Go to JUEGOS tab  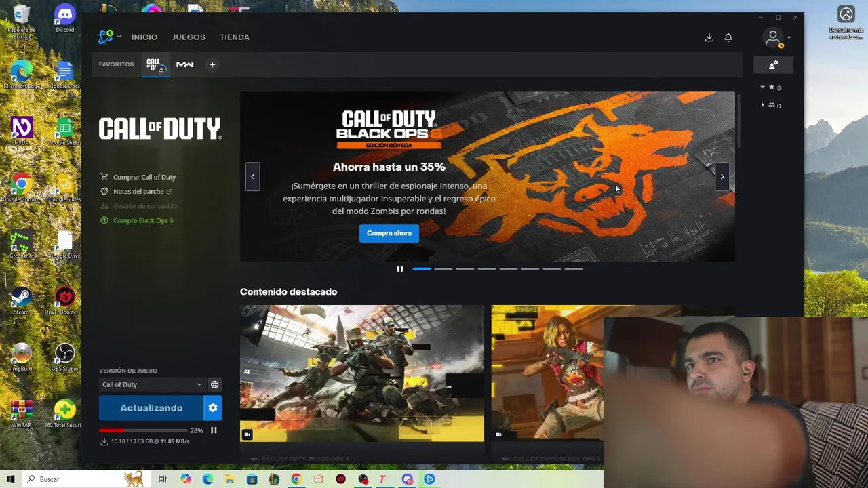coord(189,37)
